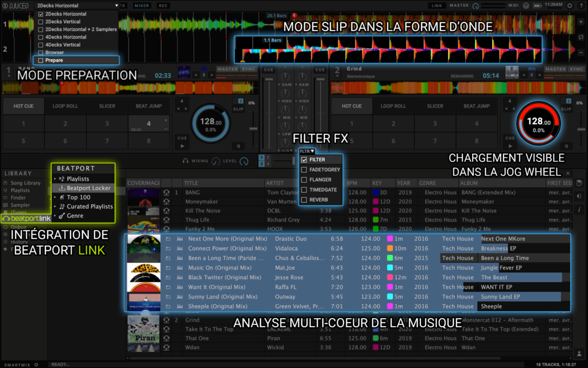
Task: Switch to LOOP ROLL tab on deck 2
Action: tap(393, 106)
